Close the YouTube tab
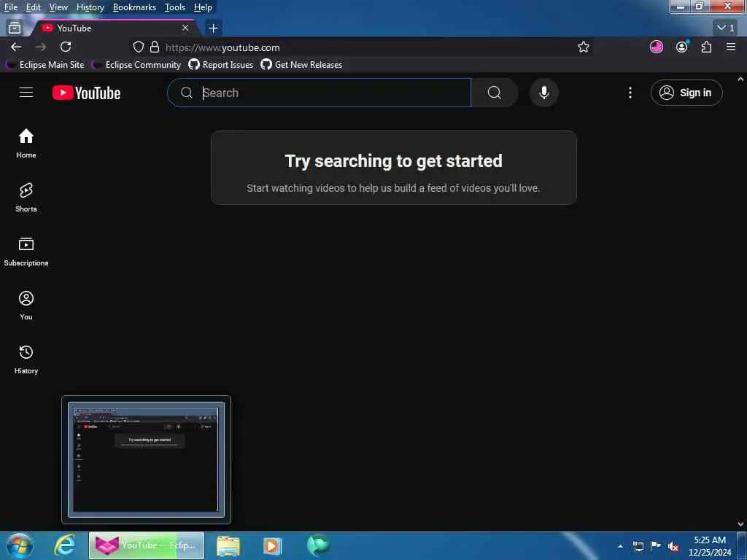The height and width of the screenshot is (560, 747). point(185,28)
